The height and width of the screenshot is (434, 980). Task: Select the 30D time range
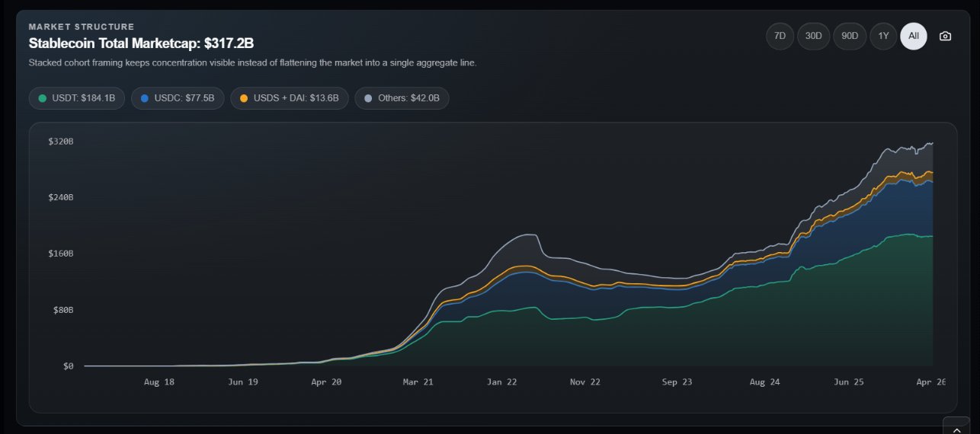pos(813,36)
